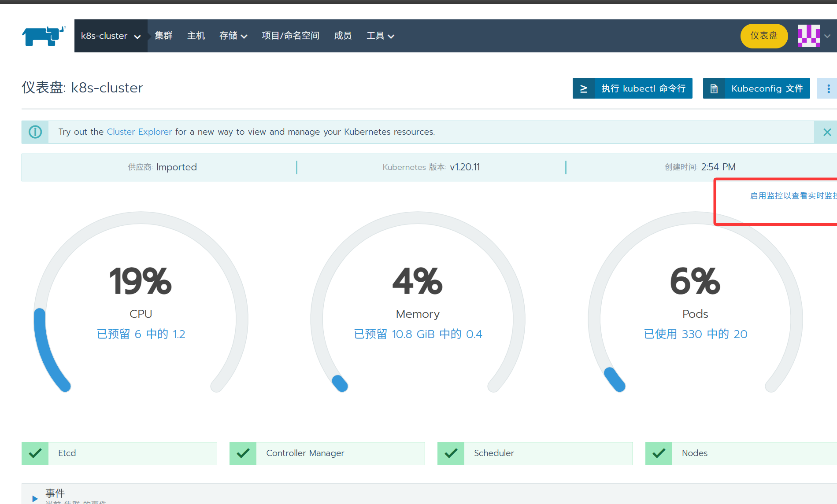Viewport: 837px width, 504px height.
Task: Expand the 工具 tools menu
Action: click(x=380, y=36)
